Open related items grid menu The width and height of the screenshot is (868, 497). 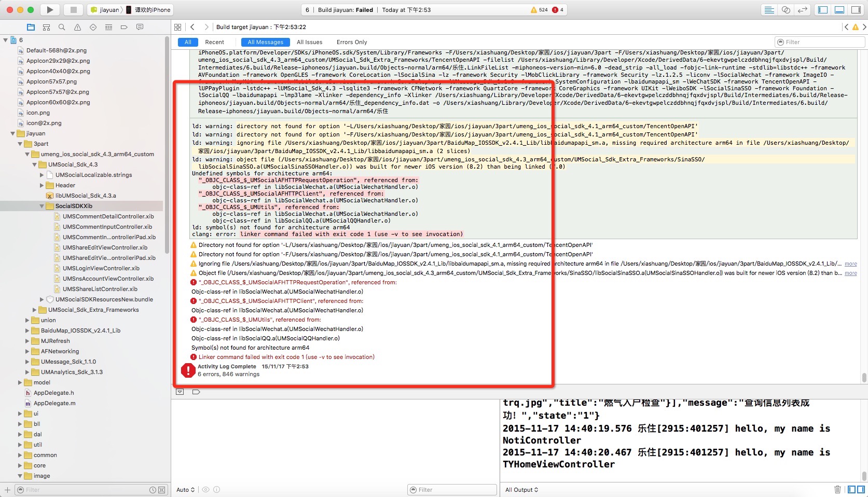tap(178, 27)
